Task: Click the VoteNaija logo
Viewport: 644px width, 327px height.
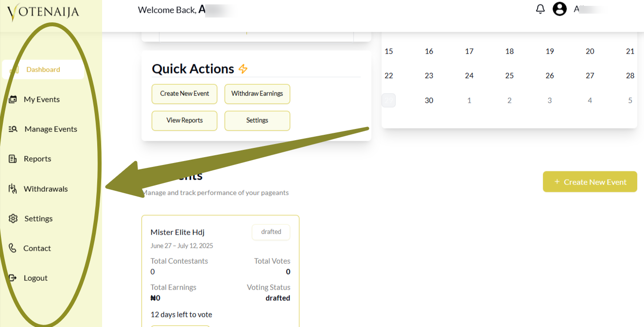Action: pyautogui.click(x=43, y=12)
